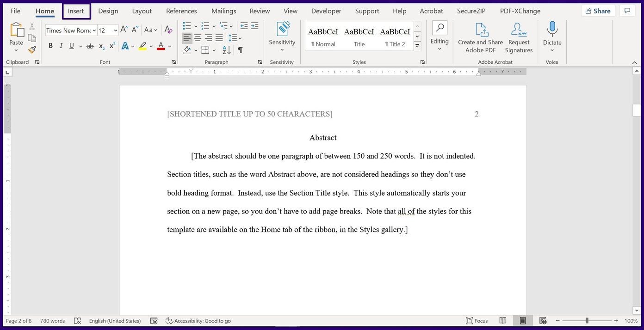Apply the Title 2 style
Viewport: 644px width, 330px height.
[x=395, y=36]
